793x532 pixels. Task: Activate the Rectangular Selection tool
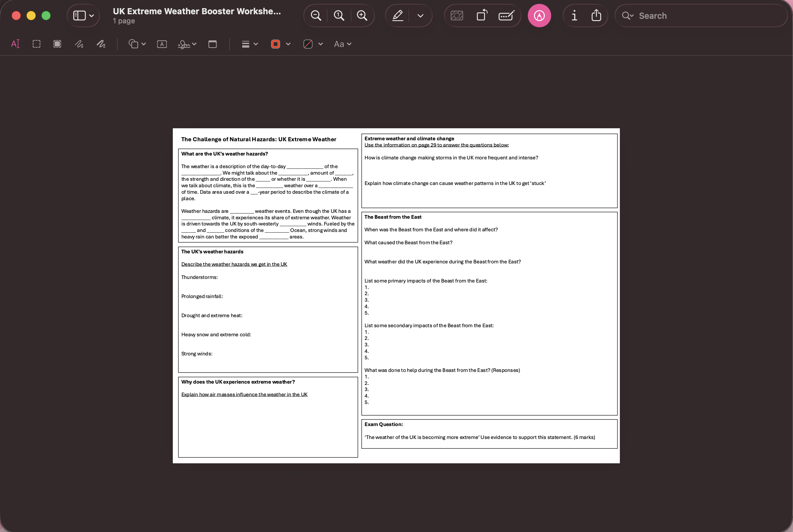click(x=36, y=44)
